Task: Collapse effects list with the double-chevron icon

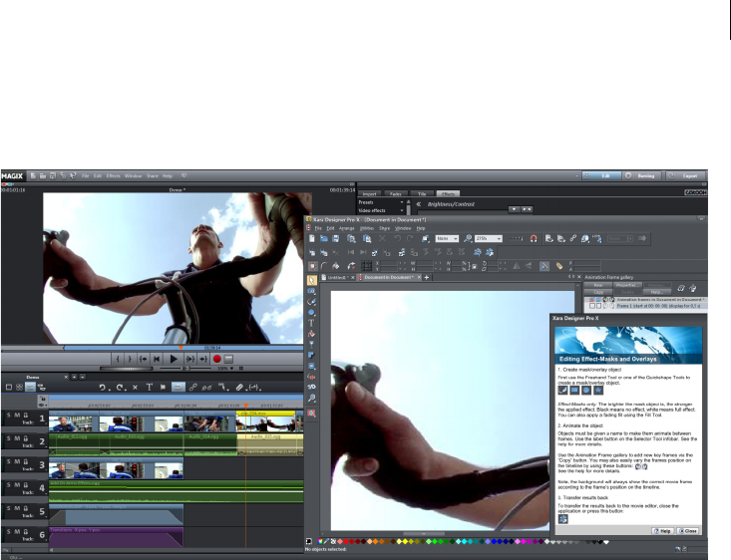Action: point(418,204)
